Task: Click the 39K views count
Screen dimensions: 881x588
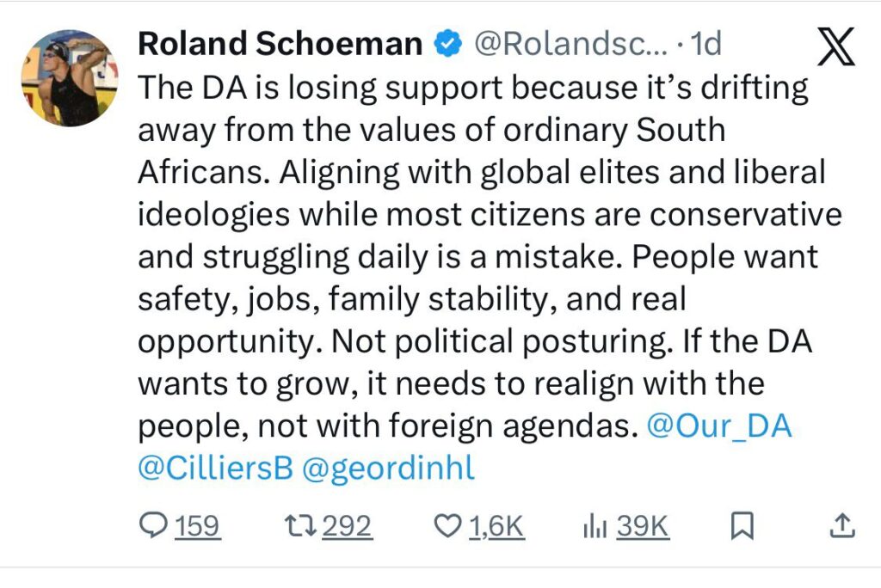Action: tap(643, 527)
